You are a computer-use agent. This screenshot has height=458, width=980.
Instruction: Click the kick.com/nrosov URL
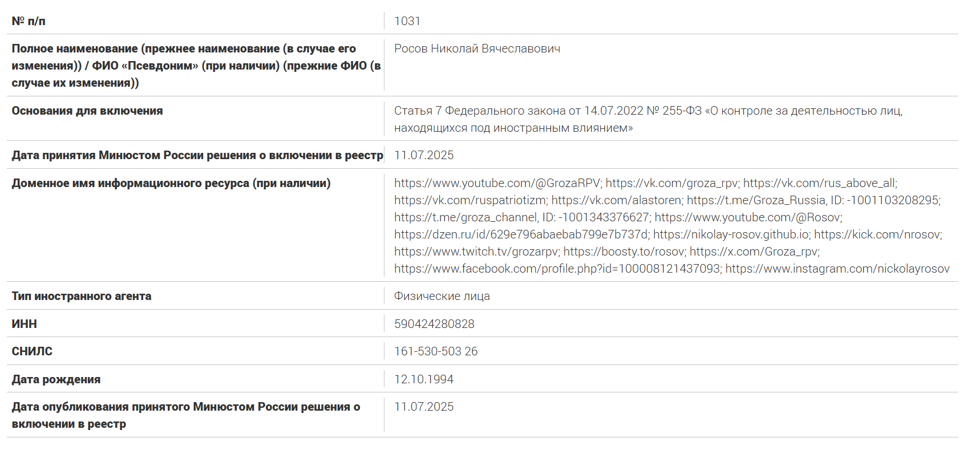tap(877, 234)
